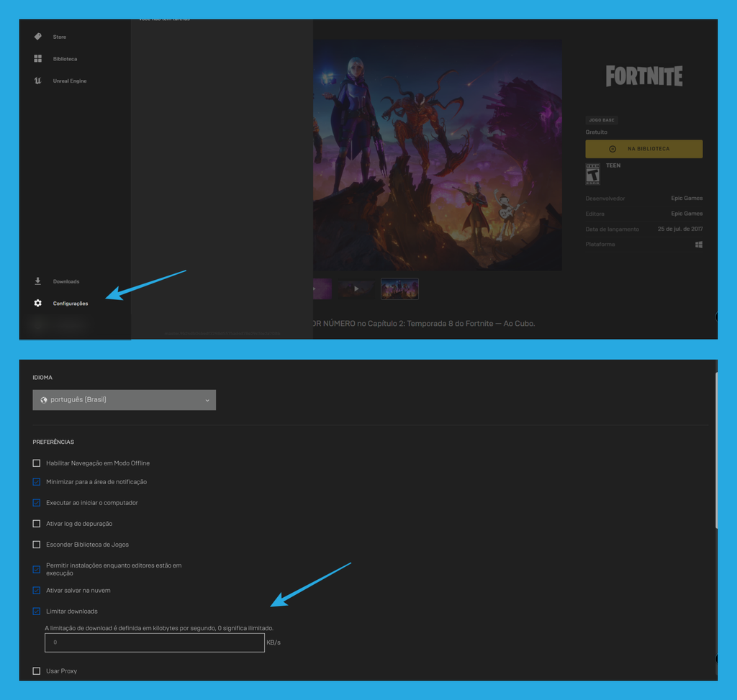
Task: Open the Configurações gear icon
Action: point(37,303)
